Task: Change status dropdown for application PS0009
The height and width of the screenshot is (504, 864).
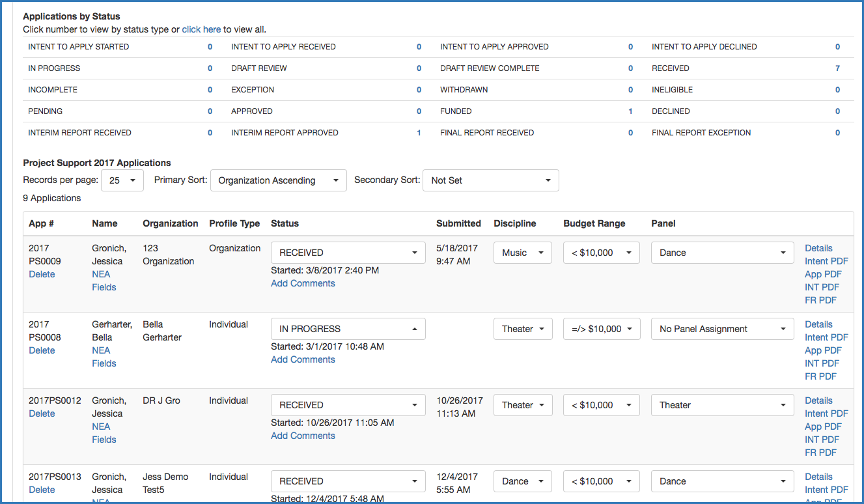Action: point(348,253)
